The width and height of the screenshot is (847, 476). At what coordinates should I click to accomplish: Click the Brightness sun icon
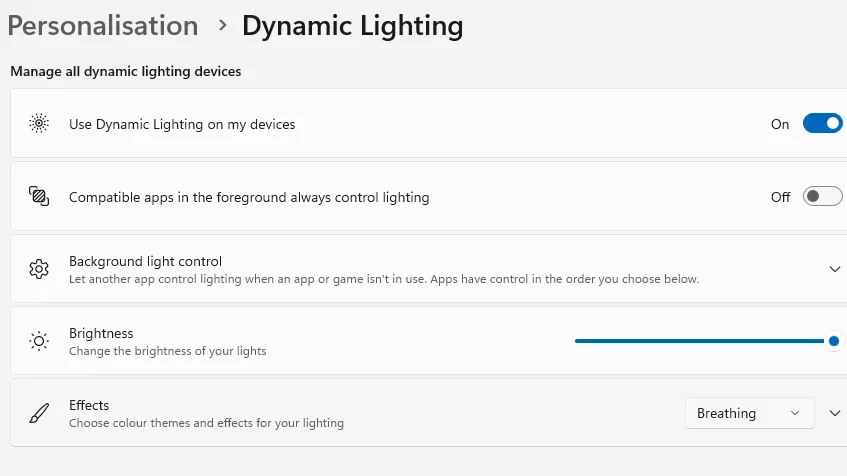pos(39,341)
